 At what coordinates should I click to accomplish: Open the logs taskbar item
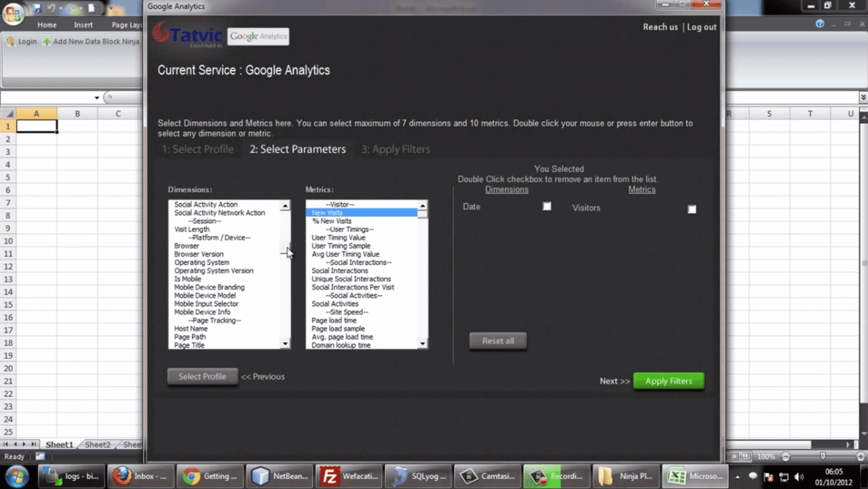72,477
